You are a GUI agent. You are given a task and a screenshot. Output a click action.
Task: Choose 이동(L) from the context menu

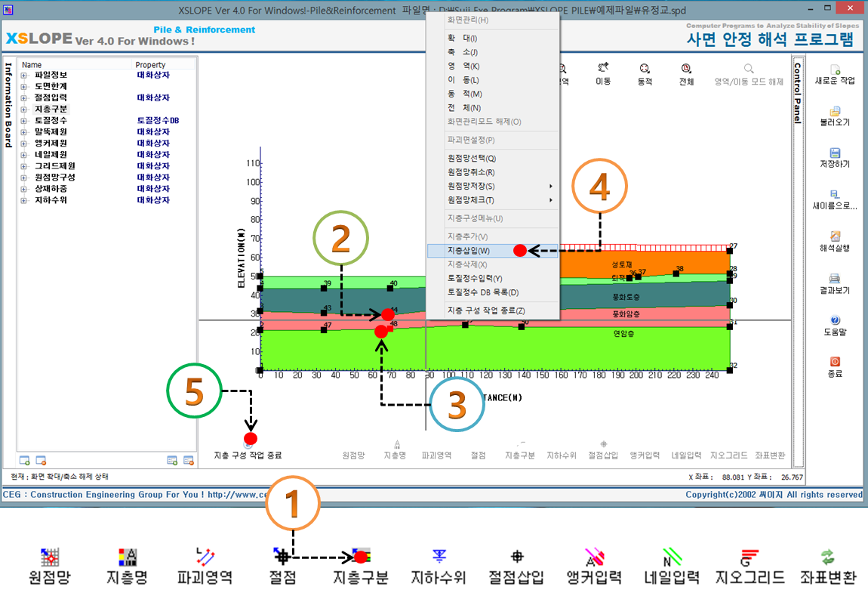tap(493, 80)
